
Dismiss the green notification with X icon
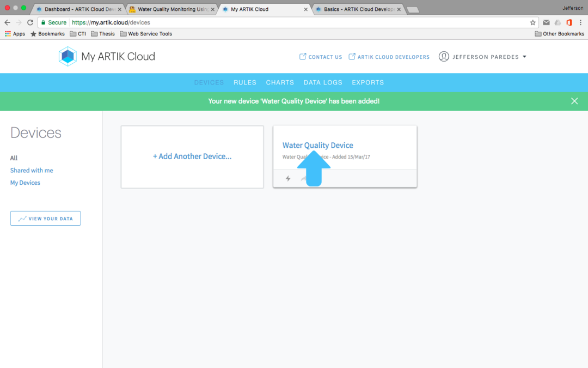point(574,101)
